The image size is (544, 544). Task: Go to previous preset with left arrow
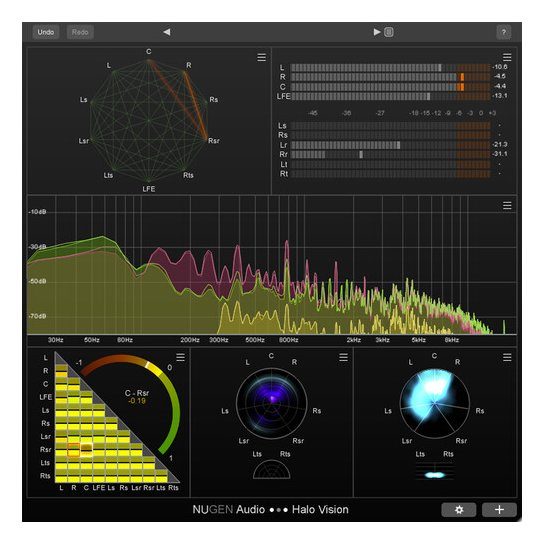click(x=167, y=32)
